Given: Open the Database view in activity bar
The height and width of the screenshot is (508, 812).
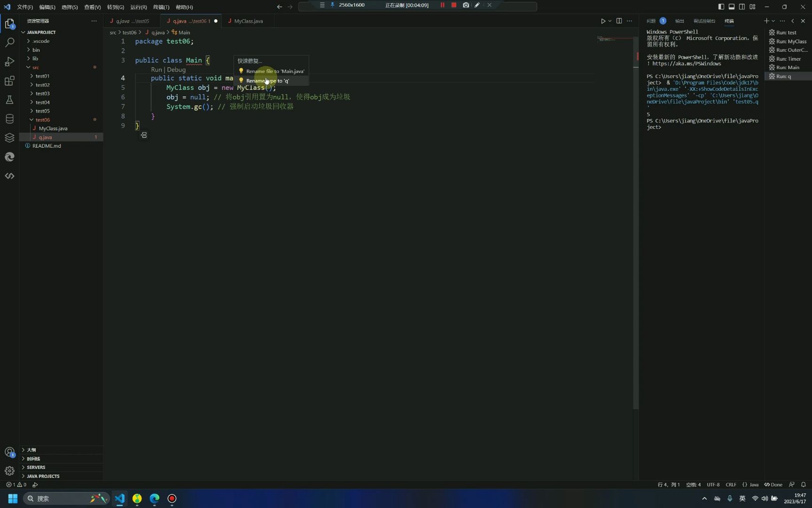Looking at the screenshot, I should 9,119.
